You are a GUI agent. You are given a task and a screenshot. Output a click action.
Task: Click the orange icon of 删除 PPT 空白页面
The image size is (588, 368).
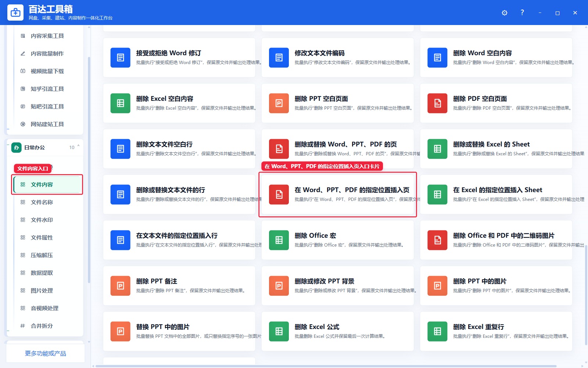pos(279,103)
